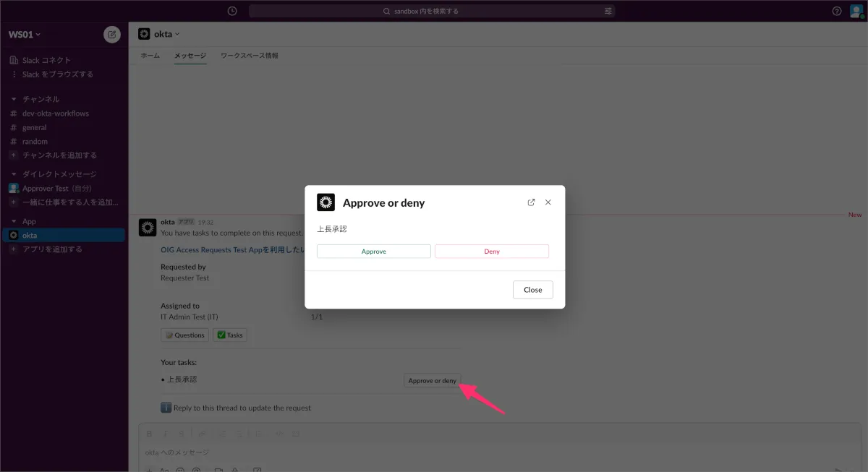Click the 'チャンネルを追加する' label
The width and height of the screenshot is (868, 472).
point(59,155)
